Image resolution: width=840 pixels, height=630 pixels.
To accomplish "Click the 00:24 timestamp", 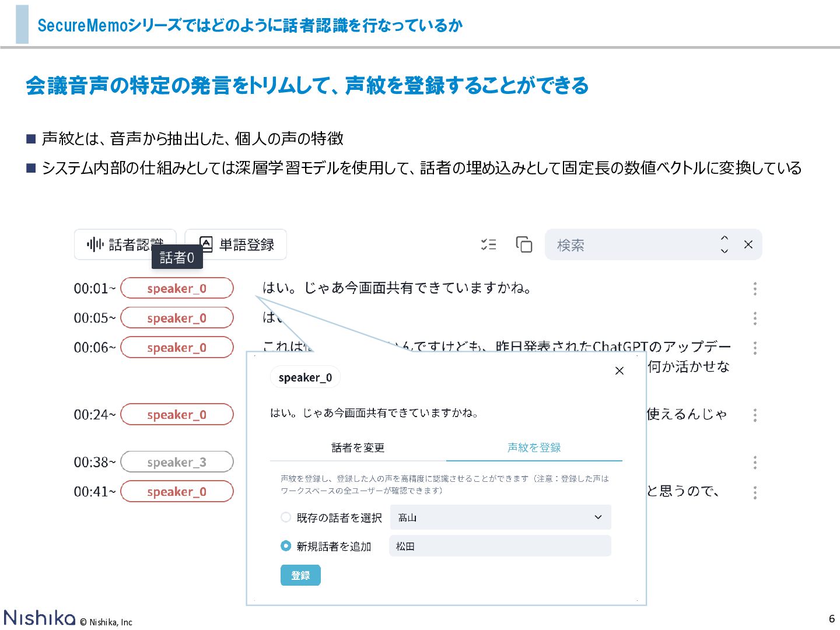I will click(94, 414).
